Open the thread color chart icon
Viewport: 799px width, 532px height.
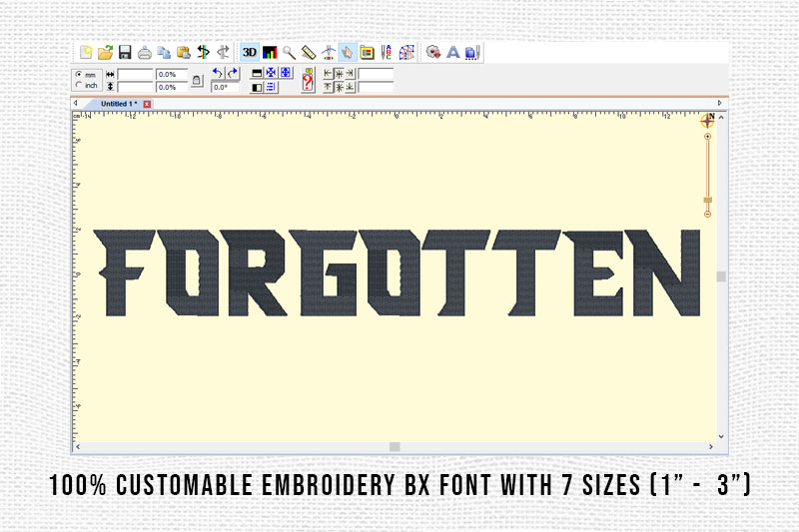coord(270,53)
